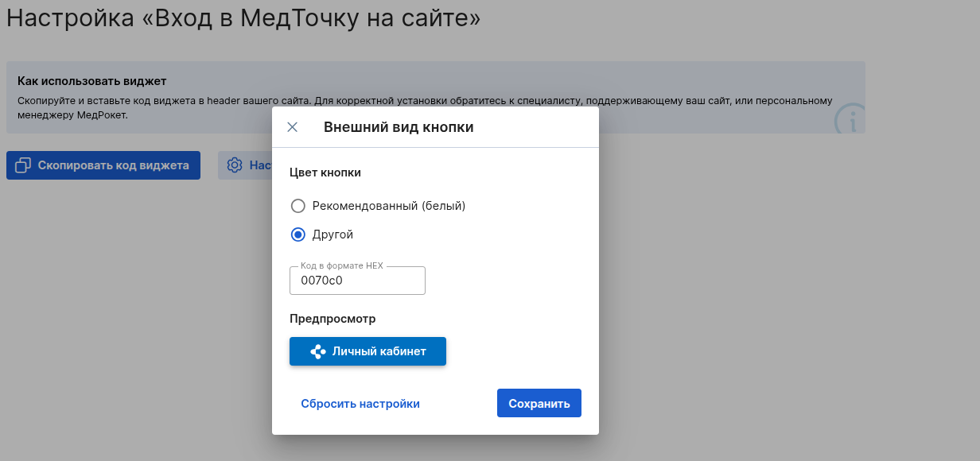The image size is (980, 461).
Task: Click the info icon in the usage banner
Action: pos(850,121)
